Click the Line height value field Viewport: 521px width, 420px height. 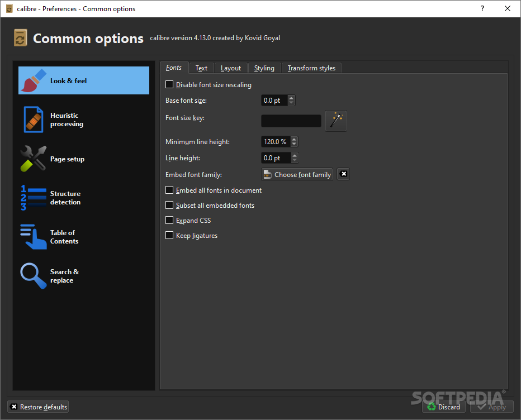click(276, 157)
